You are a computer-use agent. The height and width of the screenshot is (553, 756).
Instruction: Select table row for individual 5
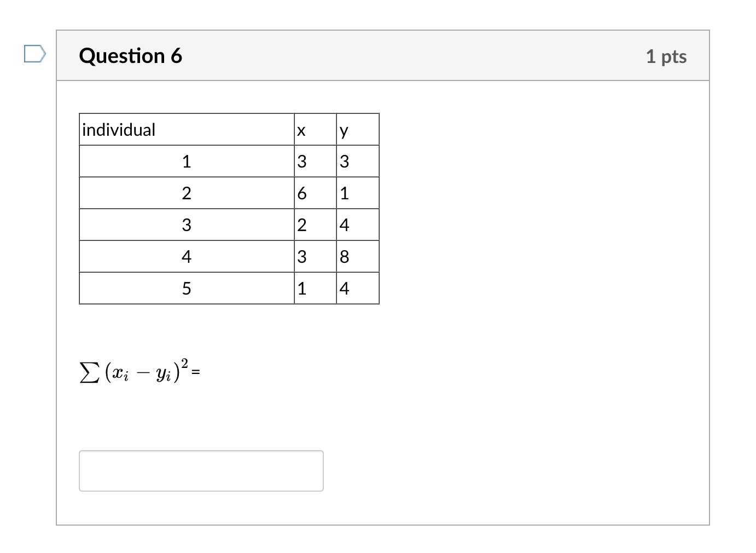[x=187, y=288]
